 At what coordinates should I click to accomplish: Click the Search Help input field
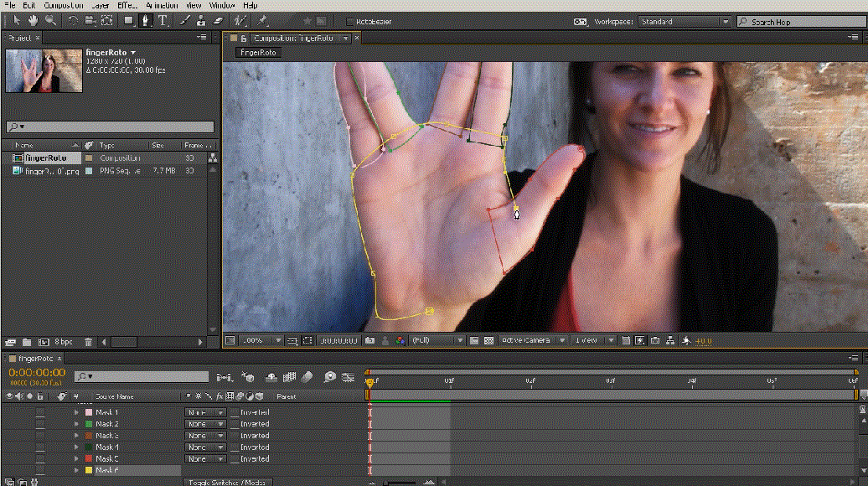click(802, 22)
